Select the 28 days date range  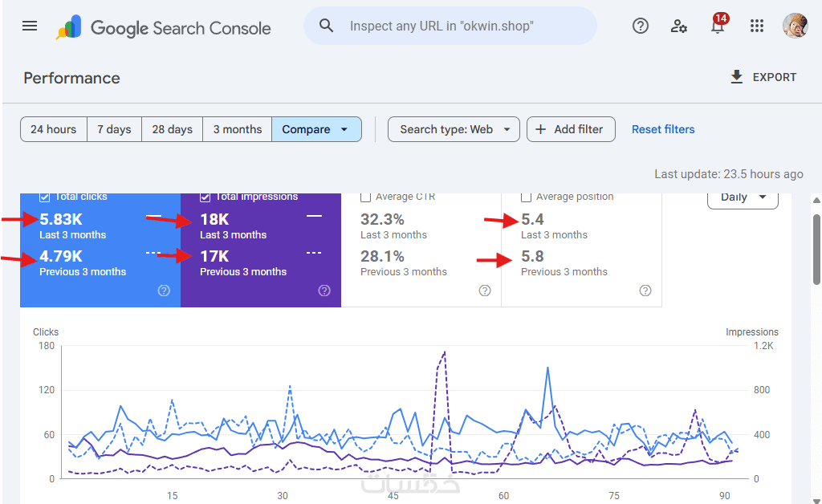pos(172,129)
